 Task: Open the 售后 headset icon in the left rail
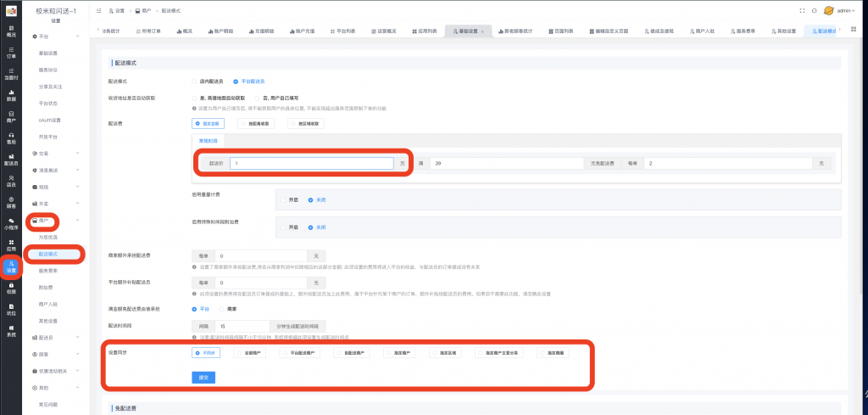click(x=11, y=138)
